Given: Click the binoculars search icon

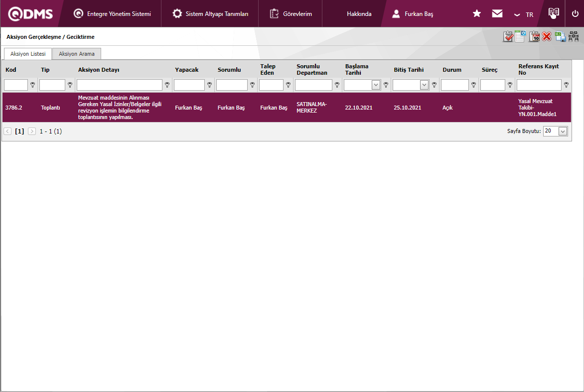Looking at the screenshot, I should (x=574, y=36).
